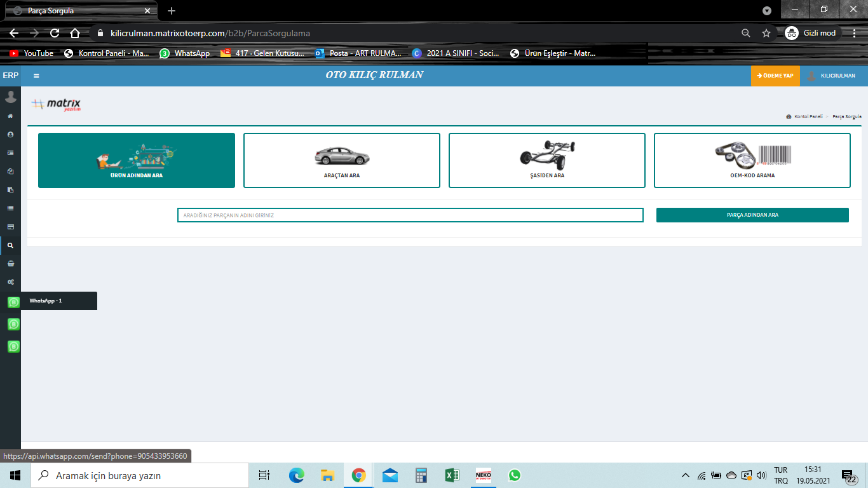Image resolution: width=868 pixels, height=488 pixels.
Task: Select the ARAÇTAN ARA search mode
Action: click(x=342, y=160)
